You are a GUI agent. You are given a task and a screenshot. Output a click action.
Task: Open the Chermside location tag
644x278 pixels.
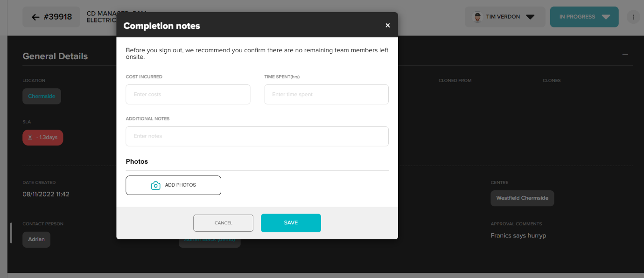pos(42,96)
